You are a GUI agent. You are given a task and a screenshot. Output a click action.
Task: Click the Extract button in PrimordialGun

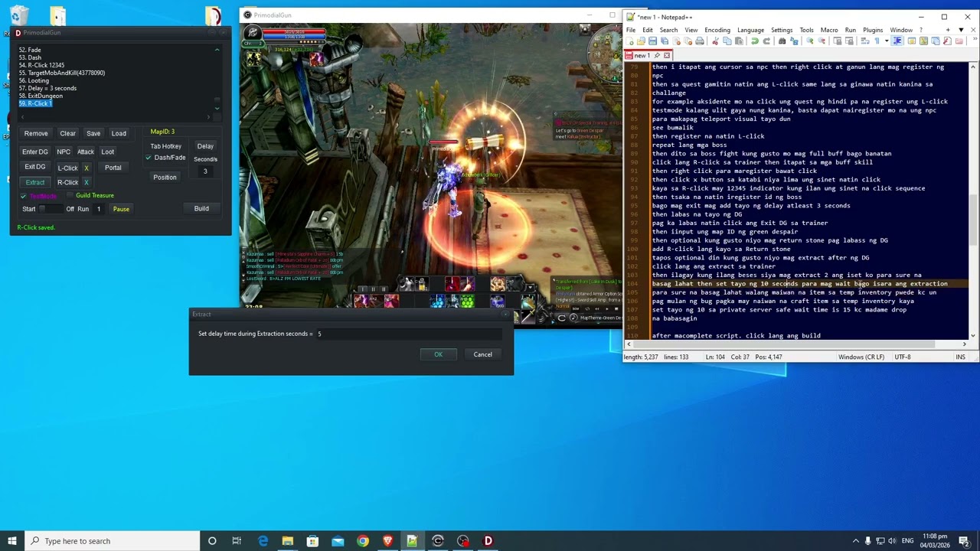[x=35, y=182]
